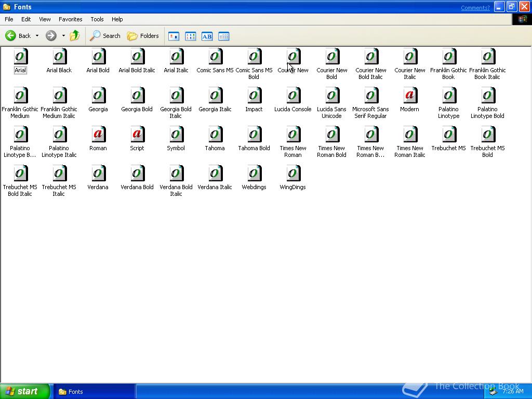This screenshot has width=532, height=399.
Task: Open the File menu
Action: [9, 19]
